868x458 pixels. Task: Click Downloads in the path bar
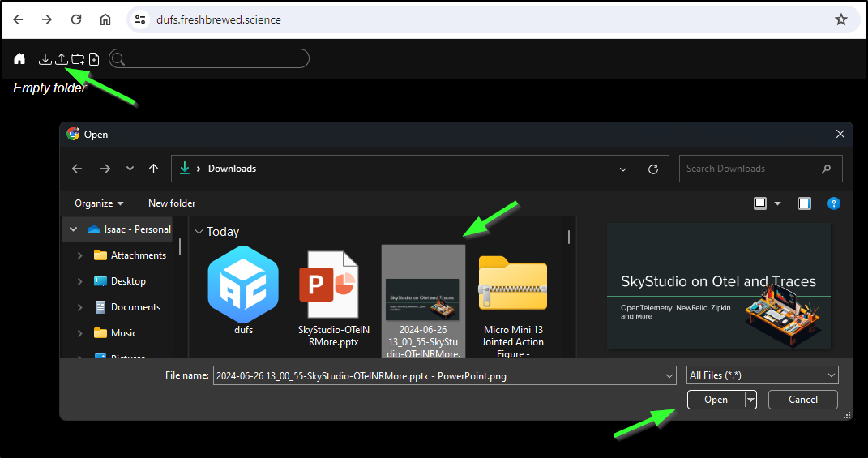point(232,169)
